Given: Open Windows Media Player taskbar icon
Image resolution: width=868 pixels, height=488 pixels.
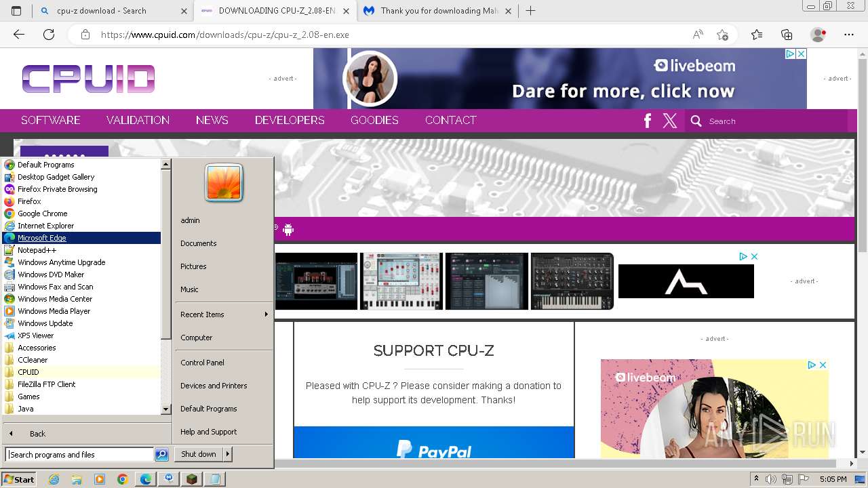Looking at the screenshot, I should coord(100,479).
